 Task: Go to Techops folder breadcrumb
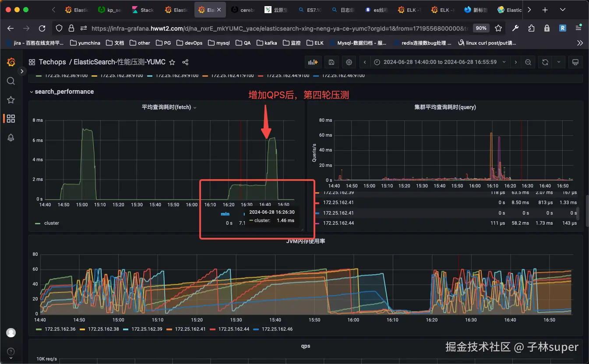pyautogui.click(x=52, y=62)
